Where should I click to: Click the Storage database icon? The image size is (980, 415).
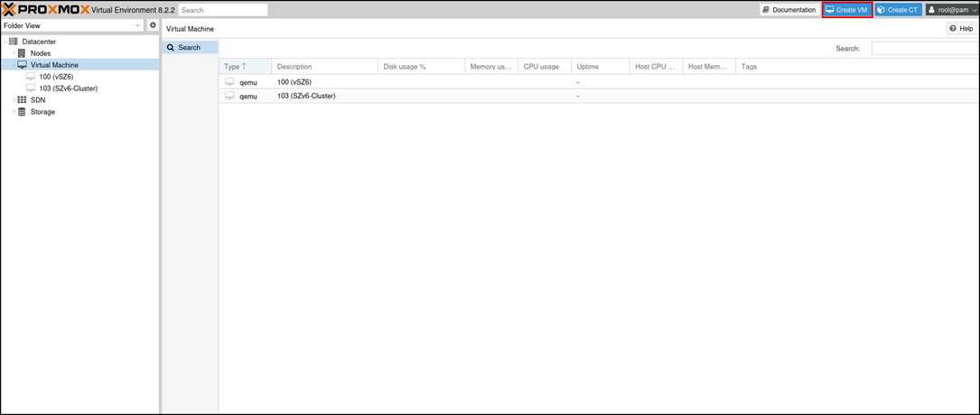22,112
